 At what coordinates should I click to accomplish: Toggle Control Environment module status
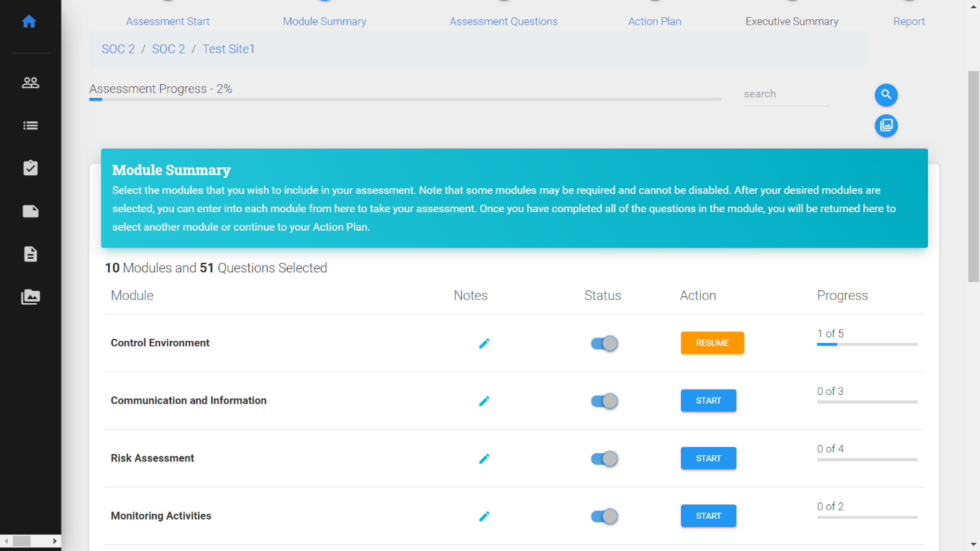tap(604, 344)
